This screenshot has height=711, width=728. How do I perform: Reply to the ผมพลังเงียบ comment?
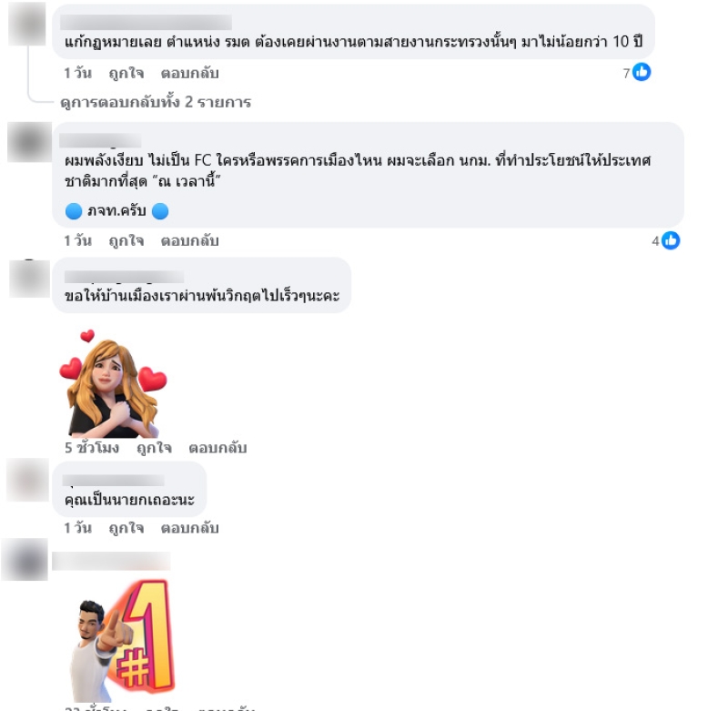coord(189,241)
